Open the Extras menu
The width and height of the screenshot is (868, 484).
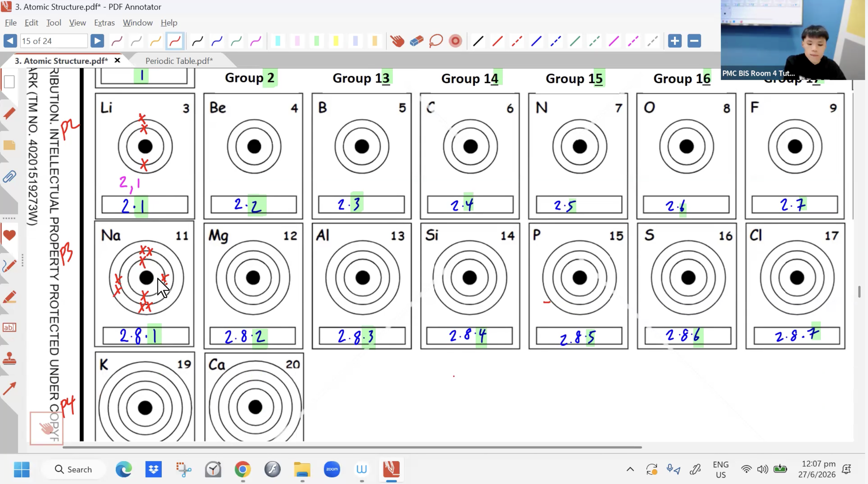click(104, 23)
